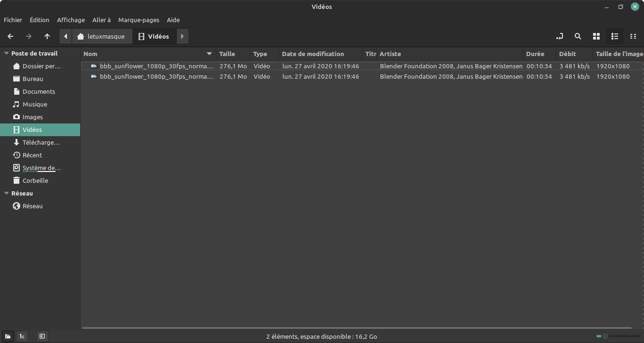Viewport: 644px width, 343px height.
Task: Open the search magnifier
Action: (578, 36)
